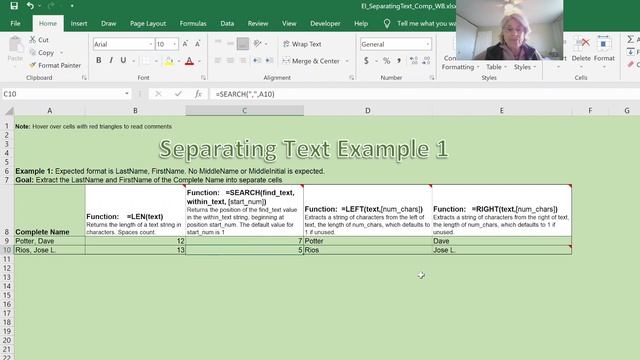
Task: Toggle center horizontal alignment
Action: coord(230,60)
